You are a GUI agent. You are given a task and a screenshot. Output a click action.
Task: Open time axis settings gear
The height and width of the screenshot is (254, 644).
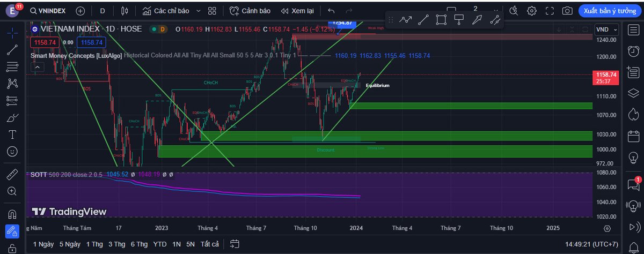606,228
